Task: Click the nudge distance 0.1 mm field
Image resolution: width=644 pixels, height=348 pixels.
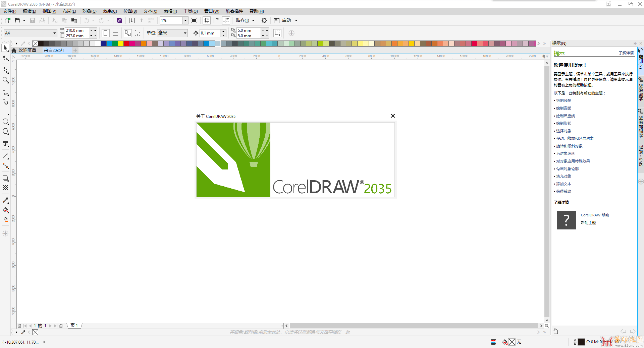Action: (210, 33)
